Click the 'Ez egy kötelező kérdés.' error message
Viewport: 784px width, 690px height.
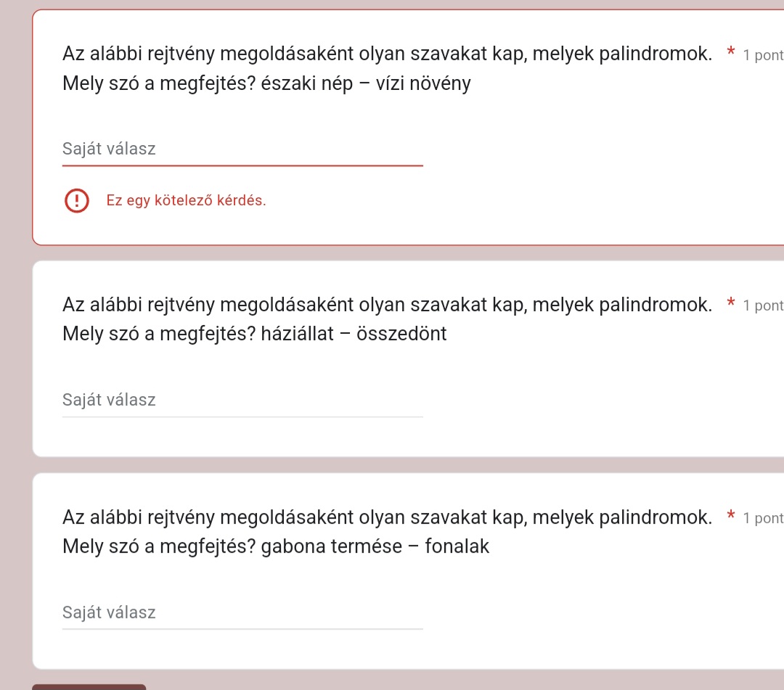pos(186,200)
